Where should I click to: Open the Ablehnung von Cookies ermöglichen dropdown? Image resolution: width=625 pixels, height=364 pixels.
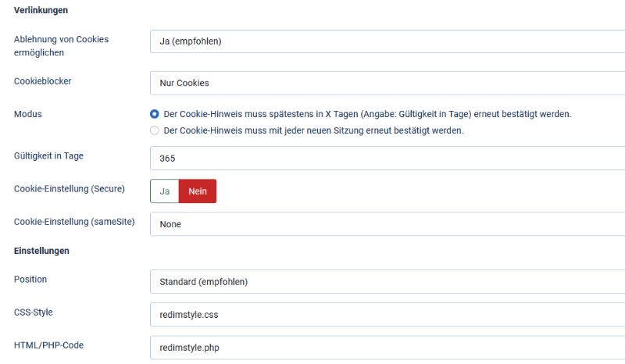pos(387,41)
